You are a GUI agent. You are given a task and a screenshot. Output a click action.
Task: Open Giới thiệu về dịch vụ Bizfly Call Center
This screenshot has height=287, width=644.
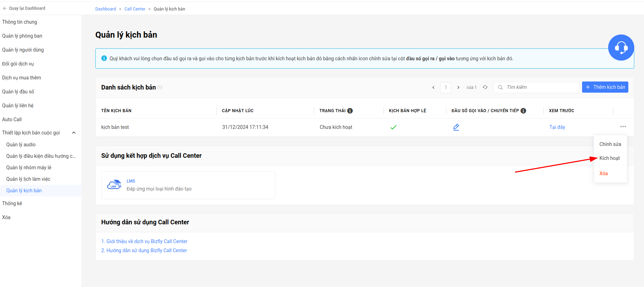click(144, 241)
